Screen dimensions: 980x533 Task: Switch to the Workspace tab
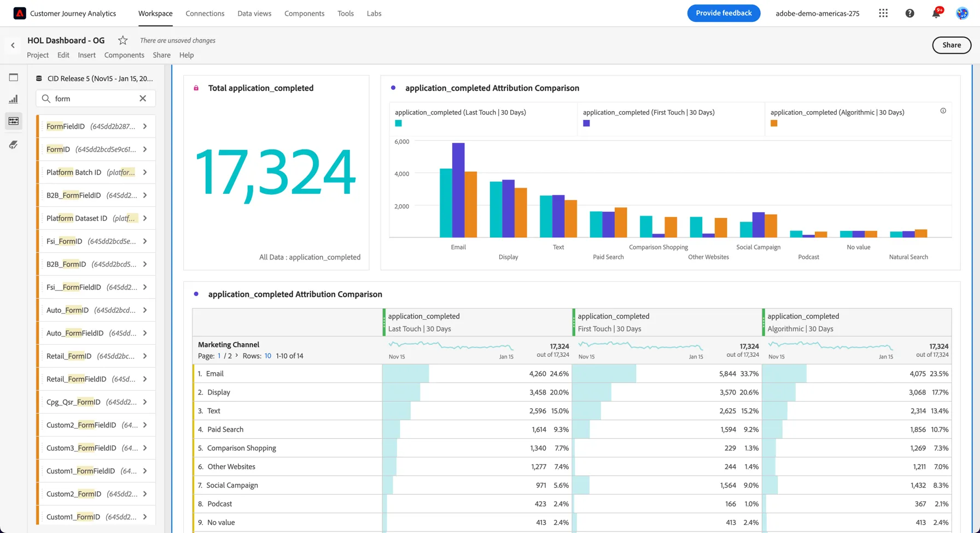pos(155,13)
